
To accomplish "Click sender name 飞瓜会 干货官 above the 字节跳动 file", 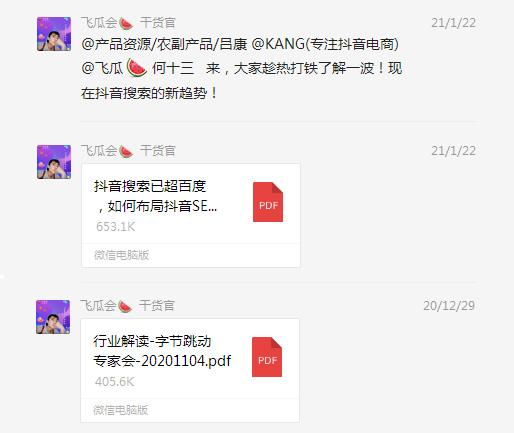I will pos(128,306).
